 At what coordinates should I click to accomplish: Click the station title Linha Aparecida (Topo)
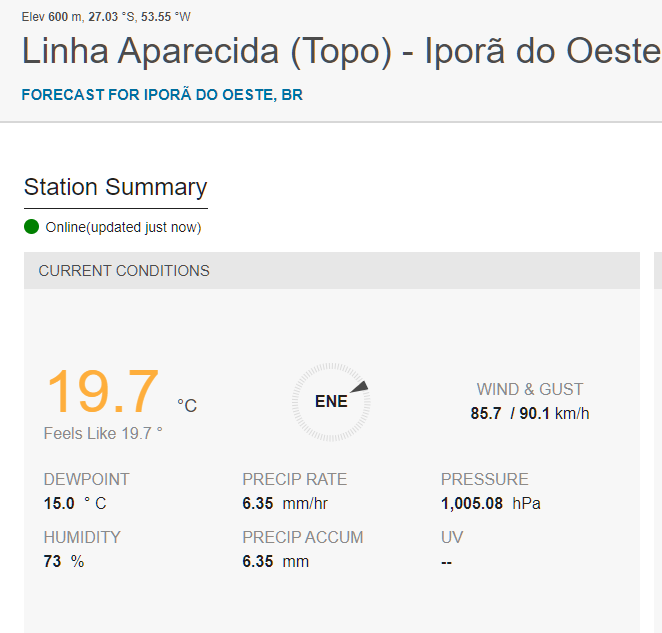point(207,52)
